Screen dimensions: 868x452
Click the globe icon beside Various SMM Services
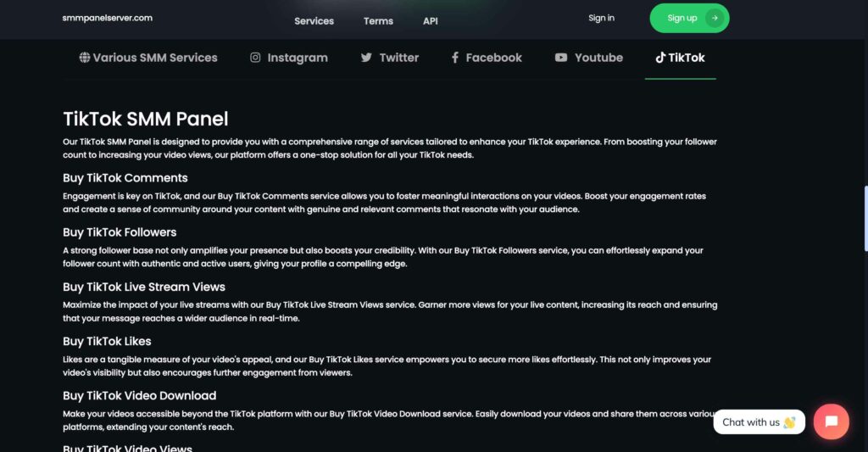click(x=85, y=58)
